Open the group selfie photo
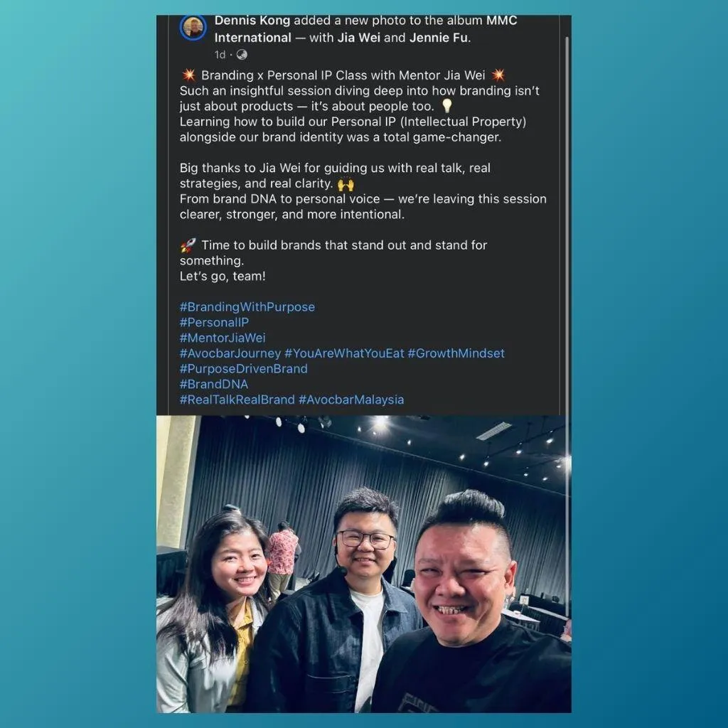Image resolution: width=728 pixels, height=728 pixels. click(x=363, y=564)
